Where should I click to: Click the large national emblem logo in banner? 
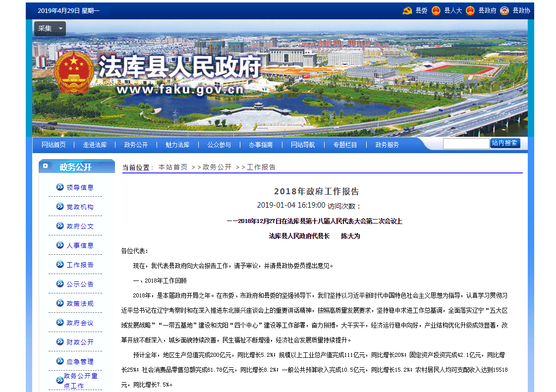(74, 72)
